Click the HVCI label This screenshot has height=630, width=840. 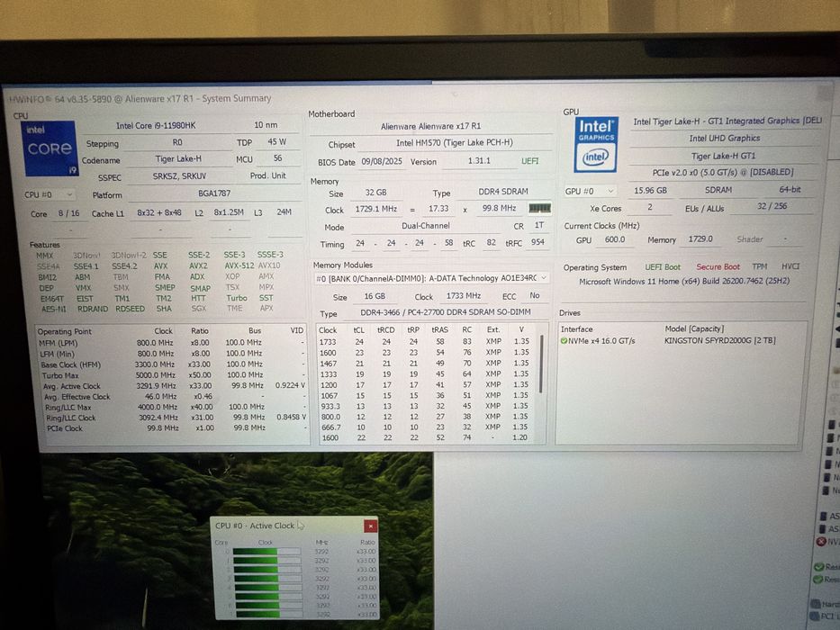pyautogui.click(x=790, y=266)
